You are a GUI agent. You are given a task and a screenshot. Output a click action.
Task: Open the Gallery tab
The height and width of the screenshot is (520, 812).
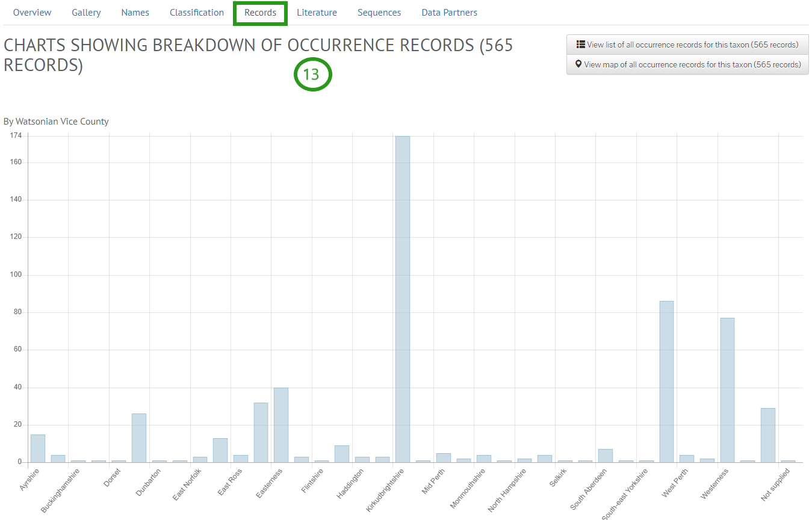click(86, 12)
